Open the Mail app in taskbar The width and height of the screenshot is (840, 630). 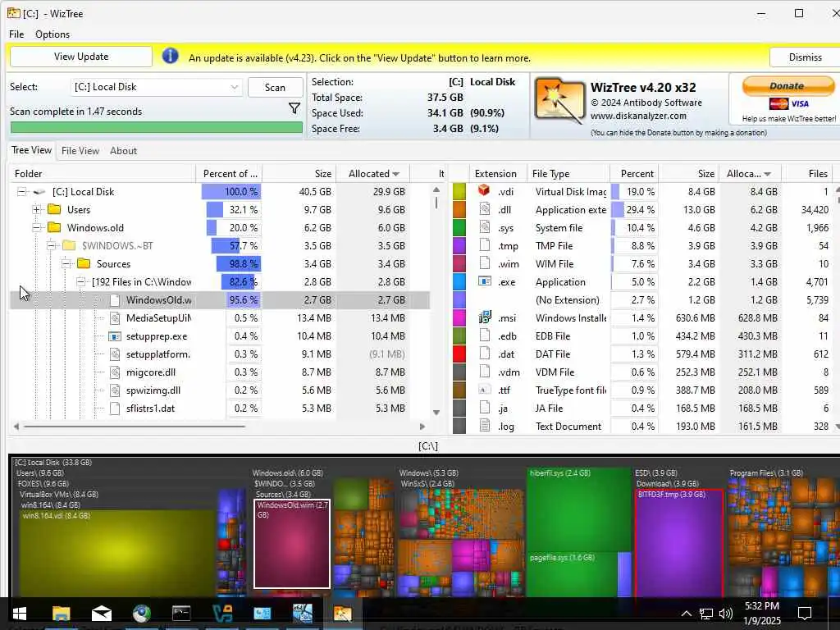[101, 614]
